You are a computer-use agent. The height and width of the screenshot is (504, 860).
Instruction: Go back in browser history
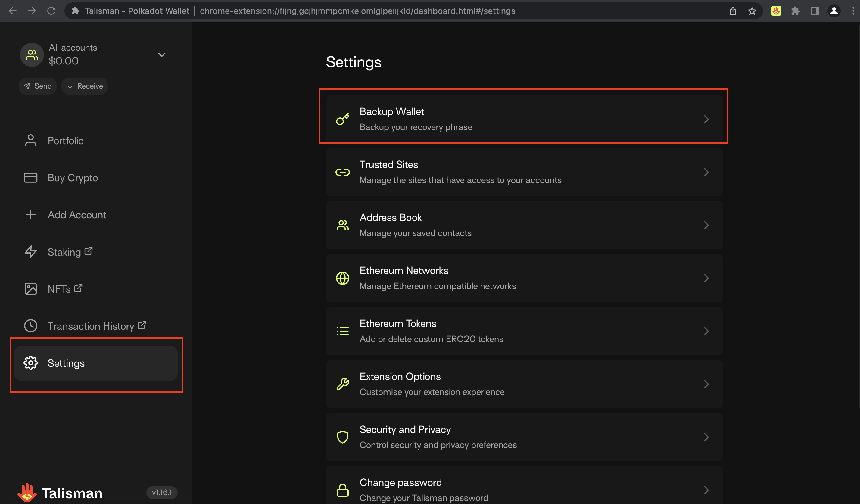(x=13, y=11)
